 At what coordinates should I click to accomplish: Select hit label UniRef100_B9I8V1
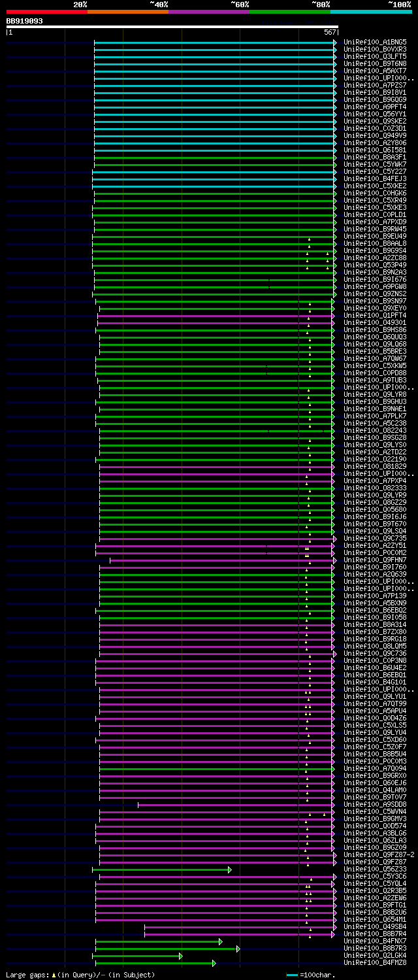(375, 92)
